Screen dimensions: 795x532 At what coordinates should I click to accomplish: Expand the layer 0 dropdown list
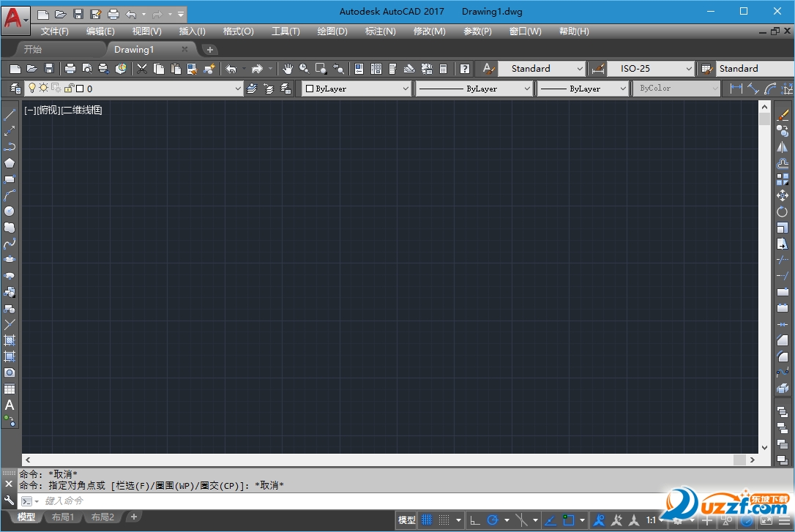point(238,89)
